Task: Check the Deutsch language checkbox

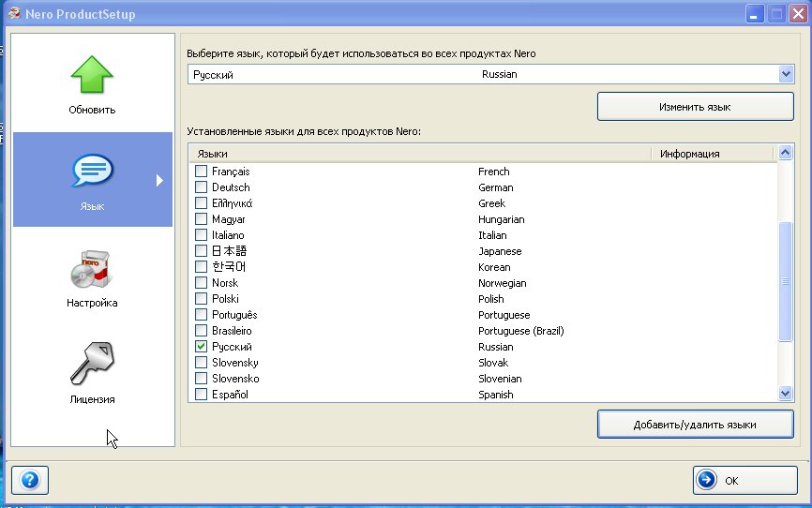Action: tap(201, 187)
